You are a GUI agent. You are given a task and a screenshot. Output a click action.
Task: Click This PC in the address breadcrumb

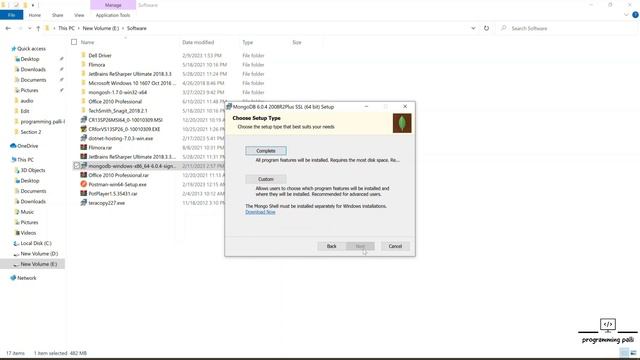click(x=66, y=28)
